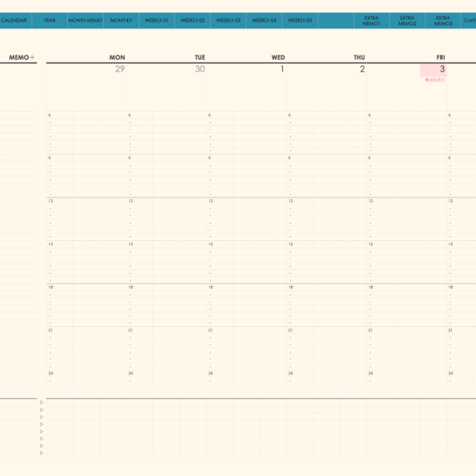
Task: Click the 21 hour label in Monday column
Action: (x=50, y=330)
